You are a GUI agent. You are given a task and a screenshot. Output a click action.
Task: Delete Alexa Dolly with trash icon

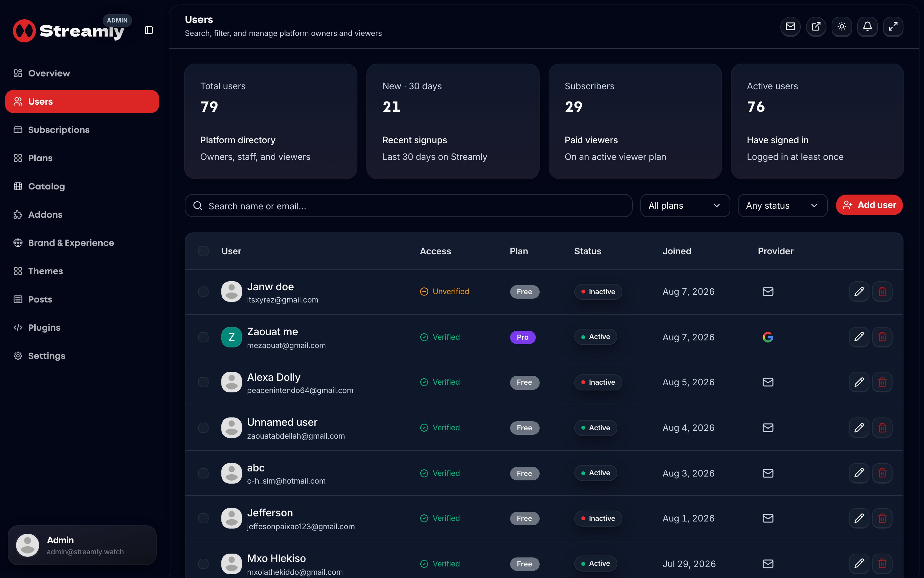click(882, 382)
